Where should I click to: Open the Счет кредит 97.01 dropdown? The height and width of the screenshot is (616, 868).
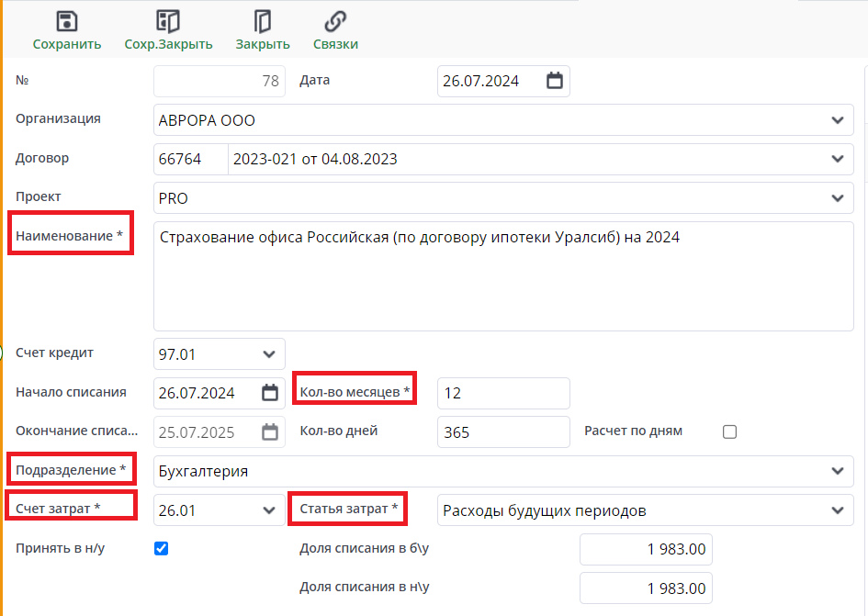[x=269, y=353]
